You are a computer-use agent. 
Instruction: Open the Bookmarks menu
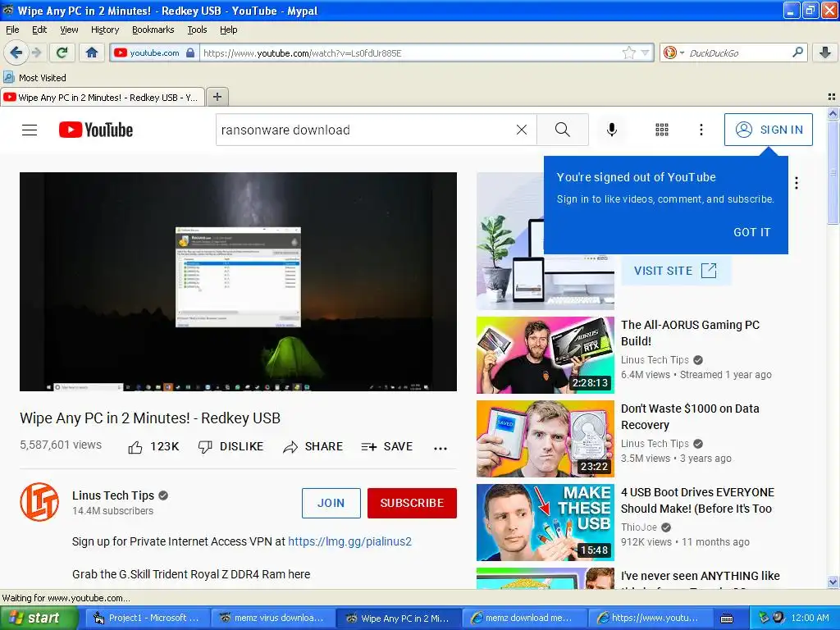pyautogui.click(x=153, y=30)
